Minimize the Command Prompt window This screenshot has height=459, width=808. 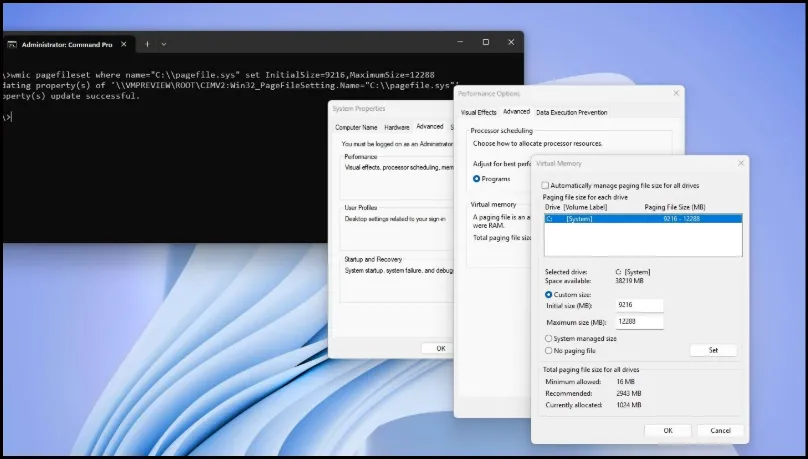coord(461,42)
